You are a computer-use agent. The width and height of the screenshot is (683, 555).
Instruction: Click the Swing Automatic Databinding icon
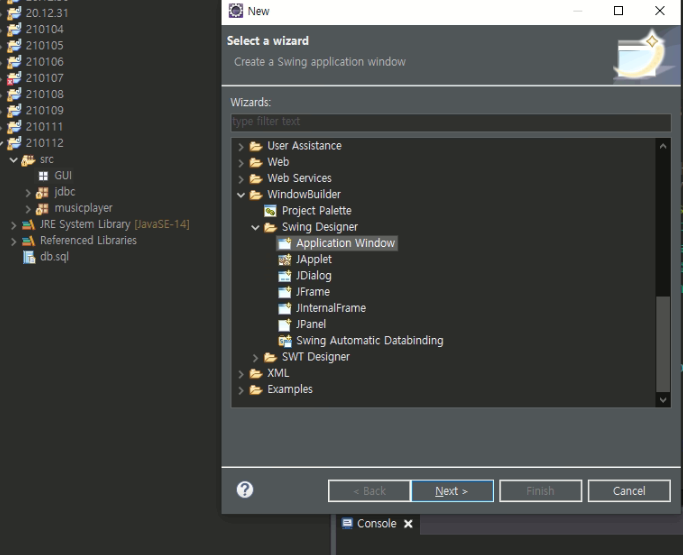pyautogui.click(x=284, y=341)
